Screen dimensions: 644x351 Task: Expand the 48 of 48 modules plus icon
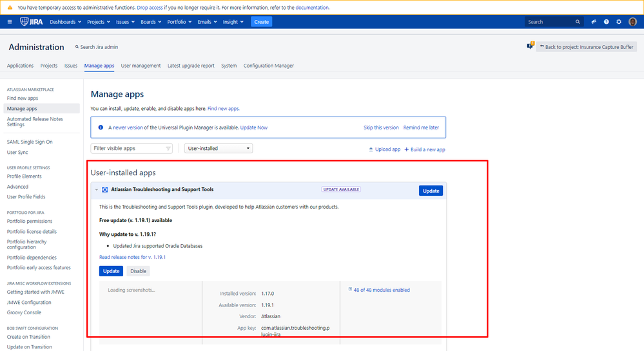tap(350, 289)
